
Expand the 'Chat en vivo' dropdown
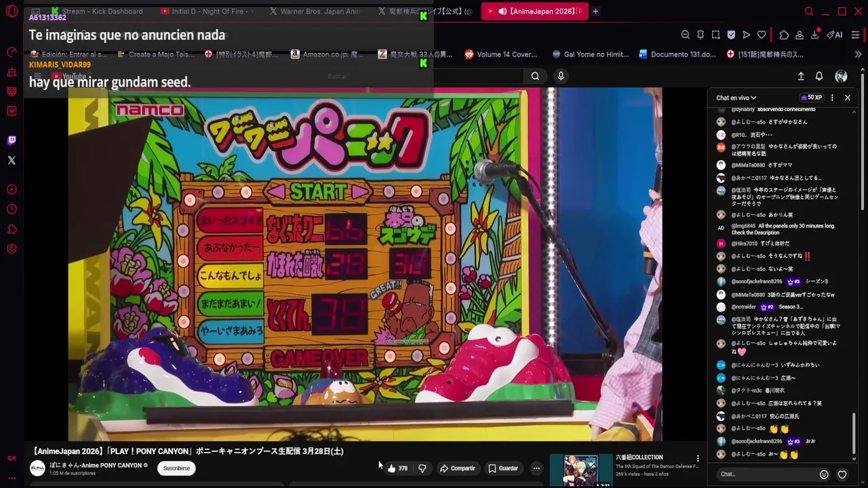[736, 98]
